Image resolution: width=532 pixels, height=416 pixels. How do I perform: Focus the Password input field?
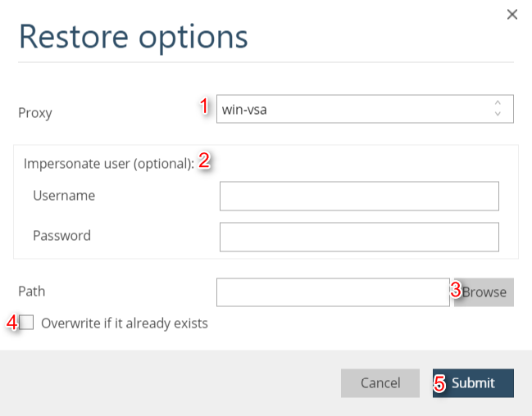coord(359,237)
